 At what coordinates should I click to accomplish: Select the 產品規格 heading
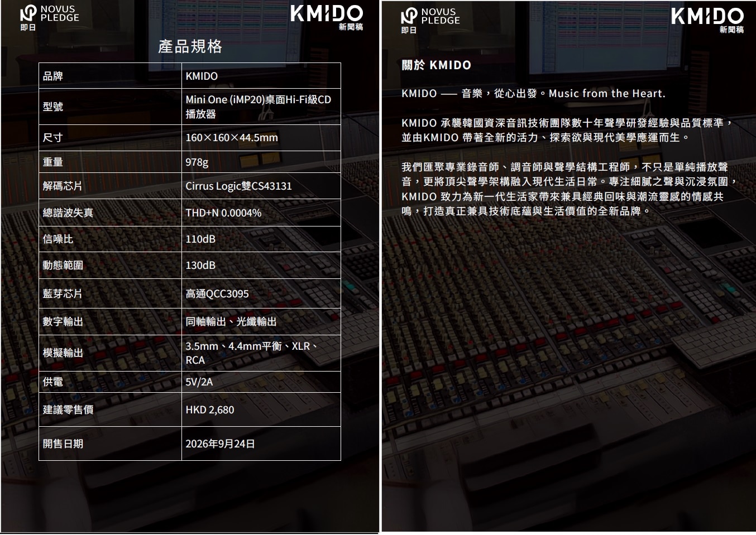click(x=190, y=46)
